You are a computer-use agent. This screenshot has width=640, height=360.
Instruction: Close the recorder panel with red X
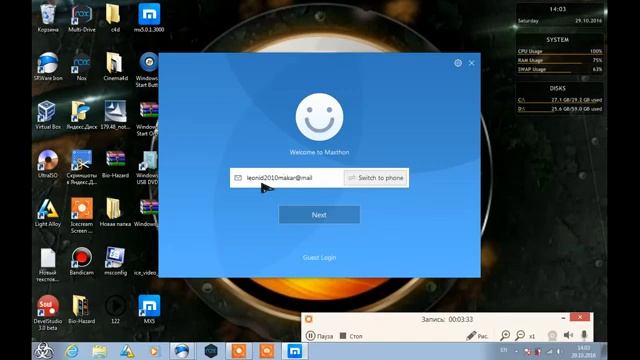click(580, 317)
